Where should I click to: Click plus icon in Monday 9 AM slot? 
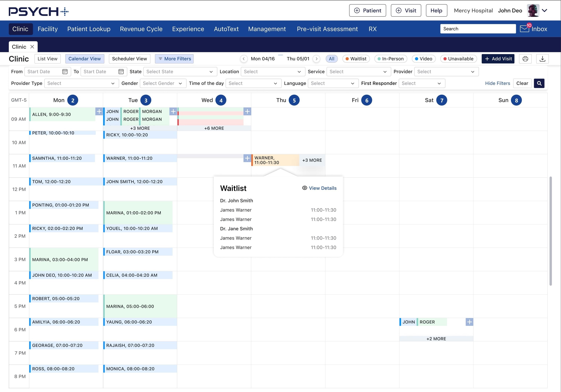click(x=99, y=112)
